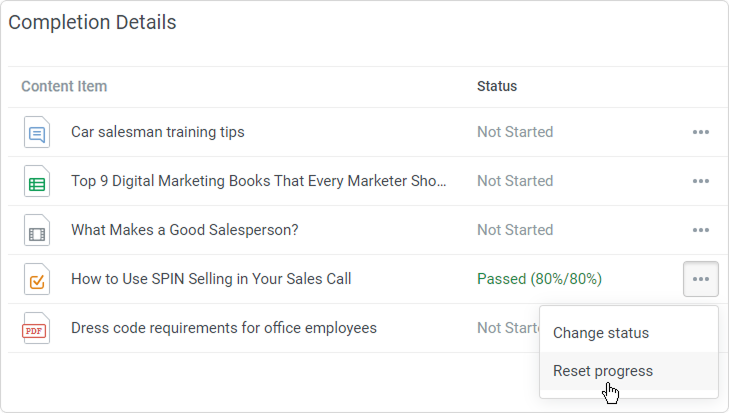Viewport: 729px width, 413px height.
Task: Click the Passed (80%/80%) status text
Action: [539, 279]
